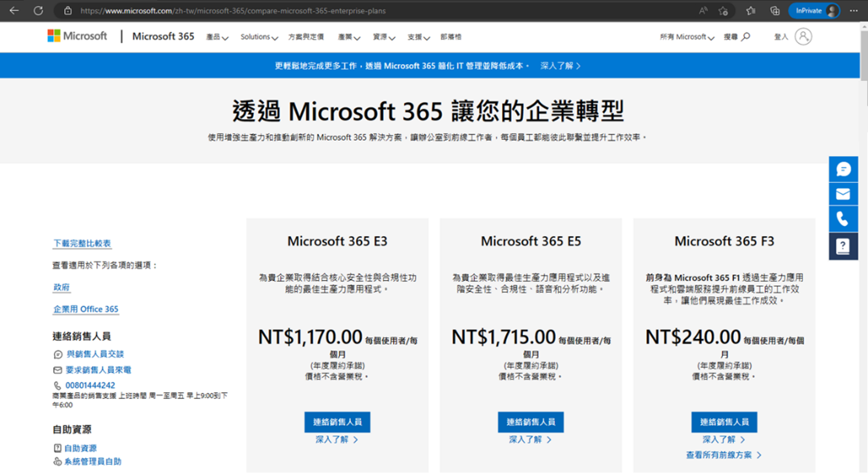This screenshot has height=474, width=868.
Task: Click the Microsoft logo
Action: tap(77, 36)
